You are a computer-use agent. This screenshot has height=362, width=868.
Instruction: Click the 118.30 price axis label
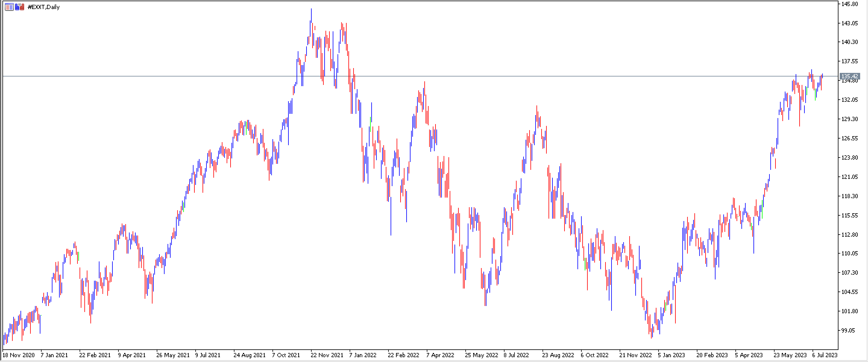(850, 196)
